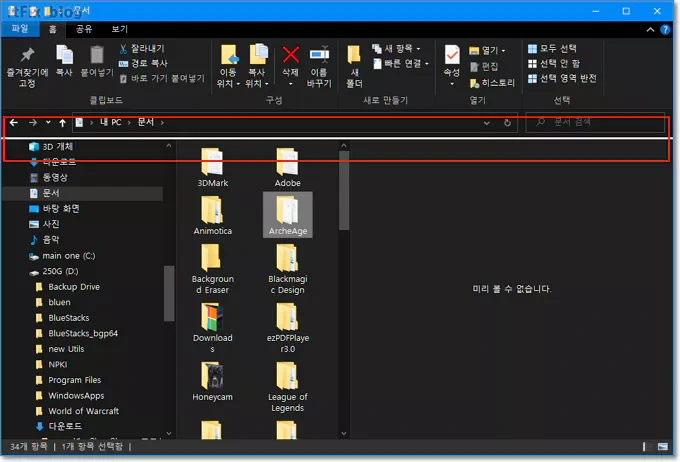
Task: Click the 복사 (Copy) ribbon icon
Action: (x=64, y=61)
